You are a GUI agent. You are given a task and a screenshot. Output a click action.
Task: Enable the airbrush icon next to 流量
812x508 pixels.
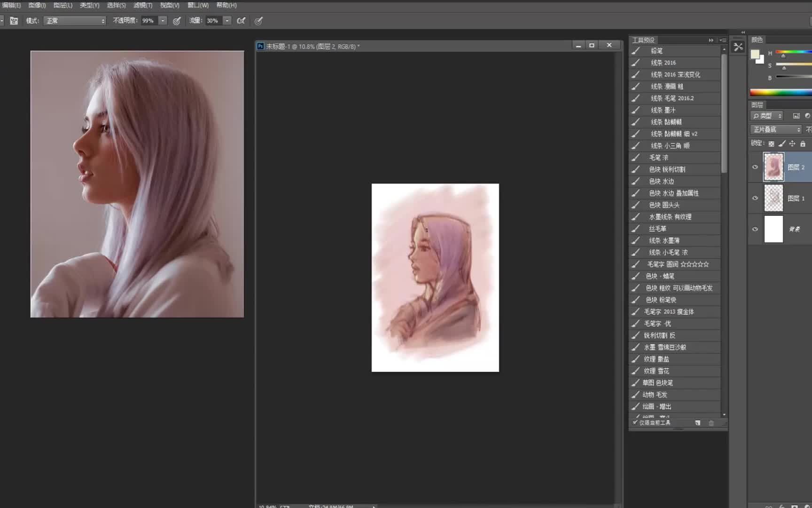coord(241,21)
